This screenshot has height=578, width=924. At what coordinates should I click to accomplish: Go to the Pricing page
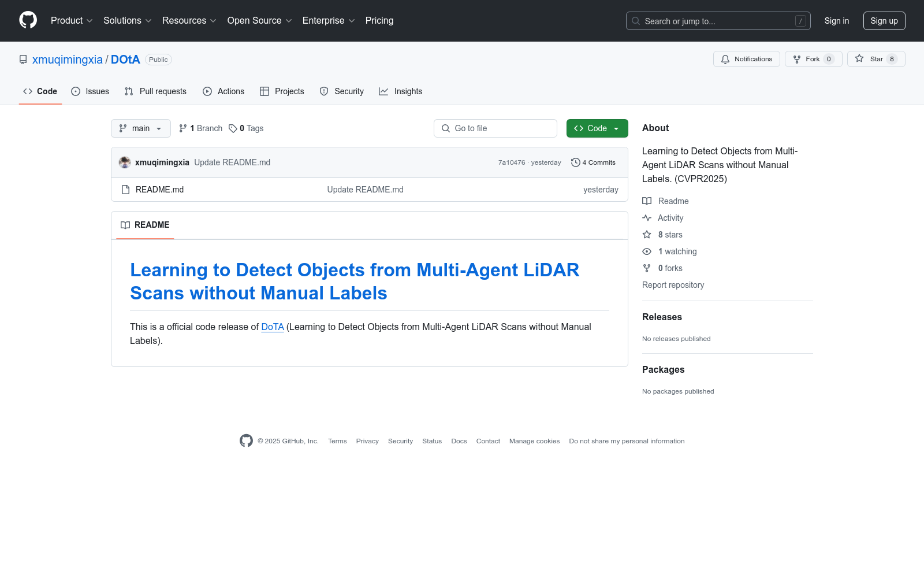(379, 21)
